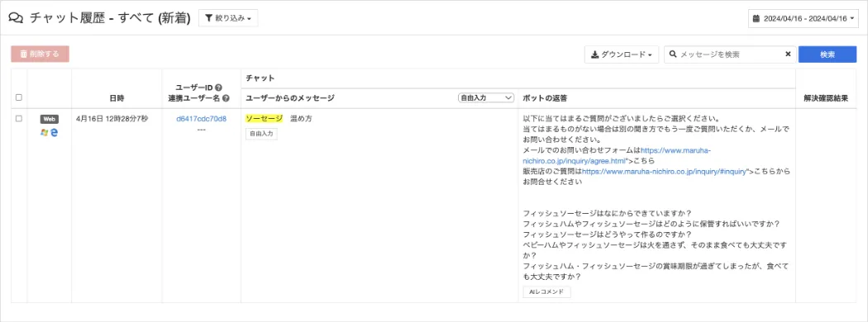
Task: Focus the メッセージを検索 search field
Action: [731, 54]
